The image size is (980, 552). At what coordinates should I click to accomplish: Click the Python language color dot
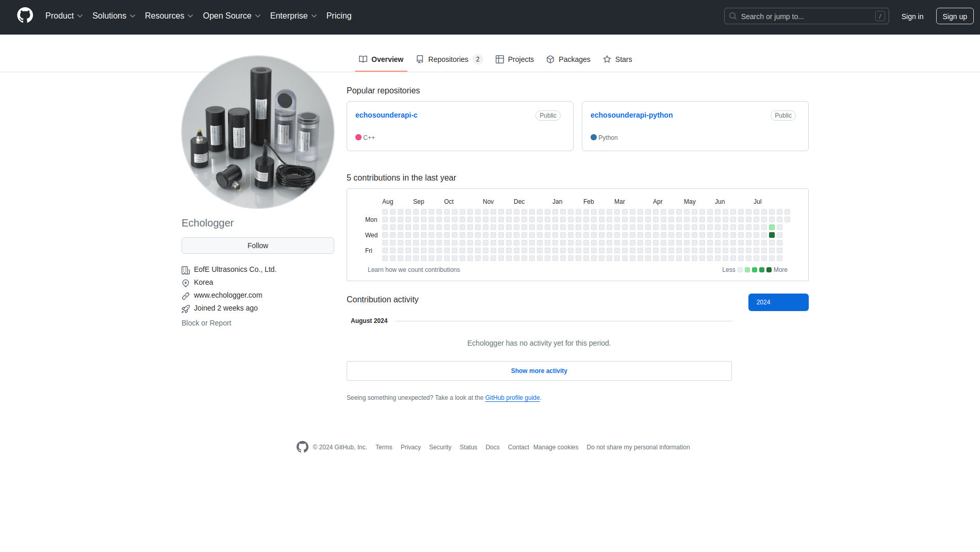[x=594, y=137]
